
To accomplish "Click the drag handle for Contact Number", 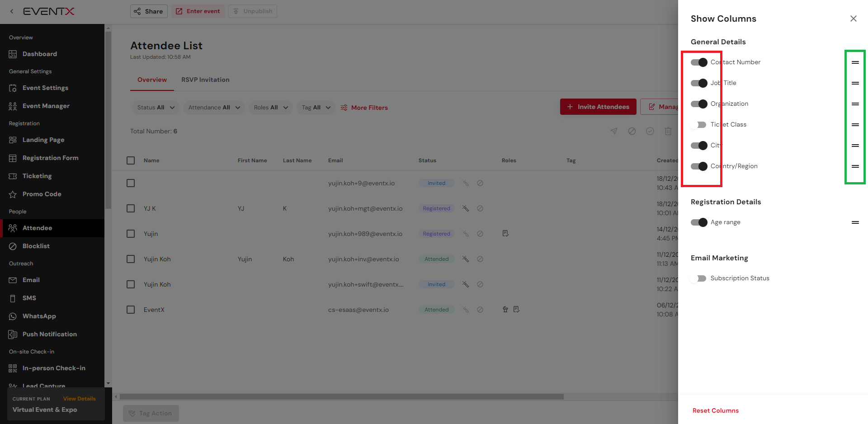I will (855, 62).
